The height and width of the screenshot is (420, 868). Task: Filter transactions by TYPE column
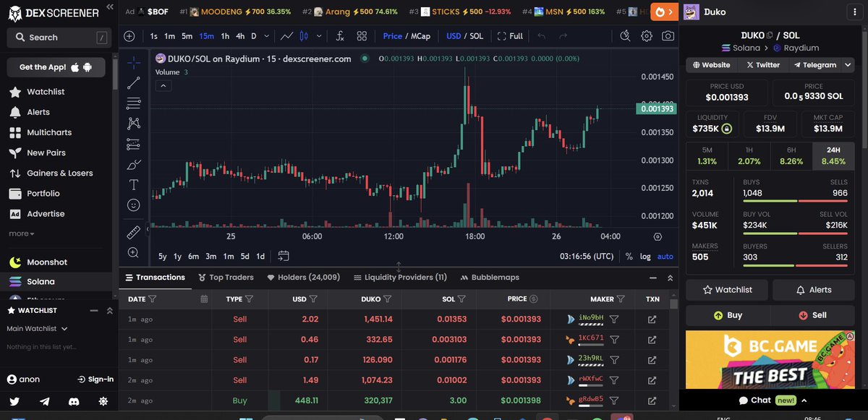coord(249,299)
